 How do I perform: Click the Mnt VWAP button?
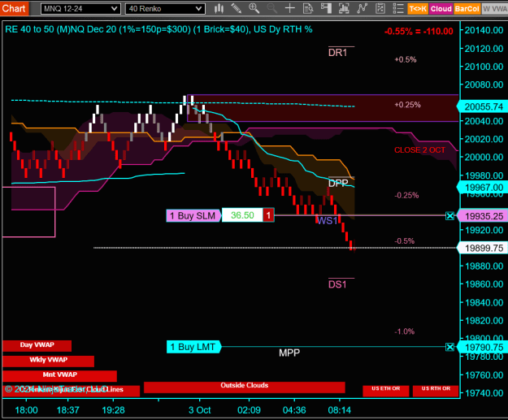point(59,375)
